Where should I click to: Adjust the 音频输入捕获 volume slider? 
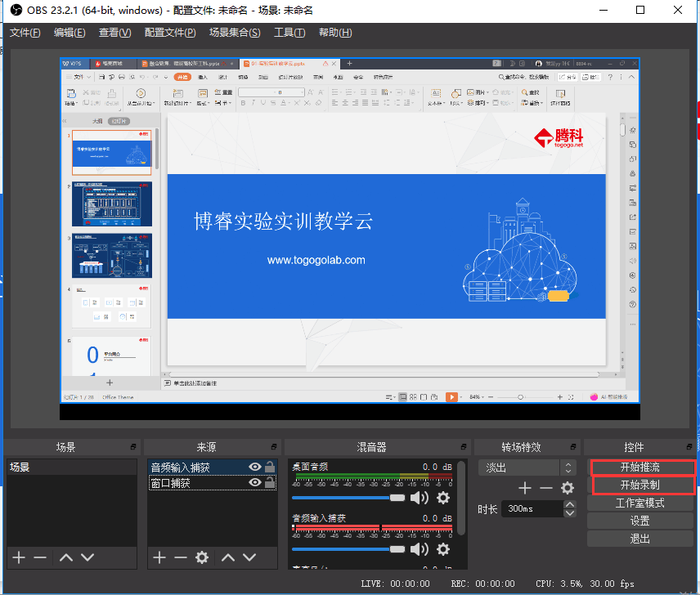(x=348, y=549)
